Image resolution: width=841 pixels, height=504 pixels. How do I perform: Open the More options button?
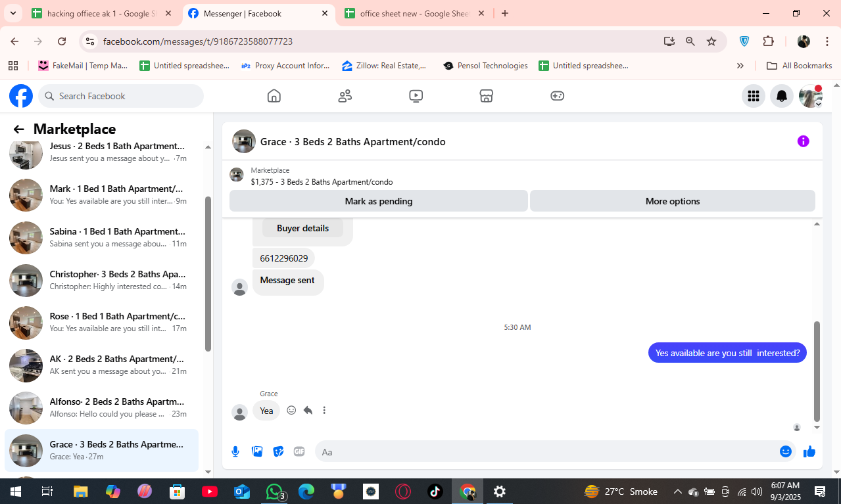(x=673, y=201)
